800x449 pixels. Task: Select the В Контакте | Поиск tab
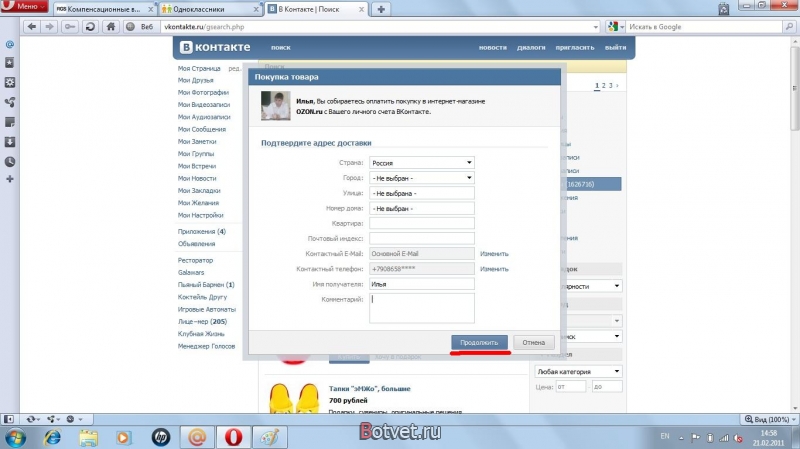(x=316, y=9)
